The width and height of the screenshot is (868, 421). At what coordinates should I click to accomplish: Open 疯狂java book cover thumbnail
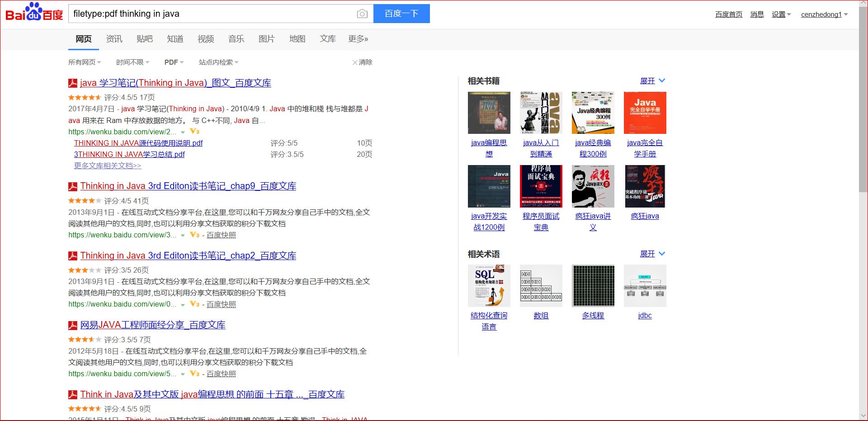(645, 186)
